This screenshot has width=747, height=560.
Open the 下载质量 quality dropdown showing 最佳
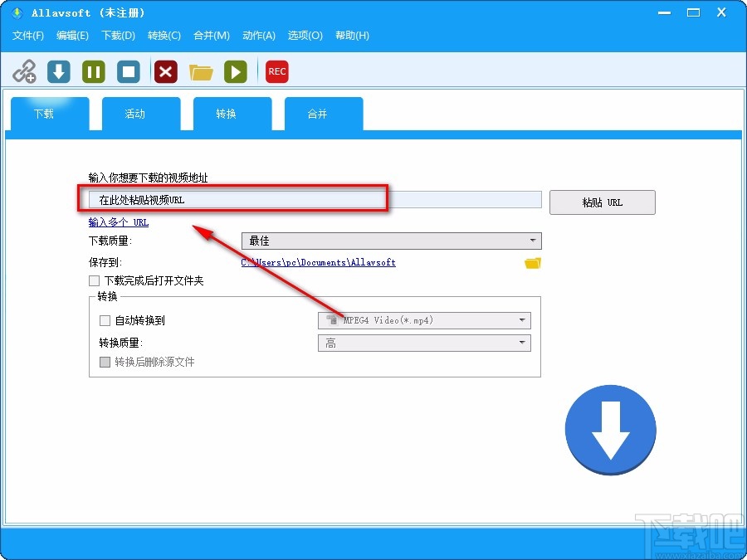coord(534,241)
